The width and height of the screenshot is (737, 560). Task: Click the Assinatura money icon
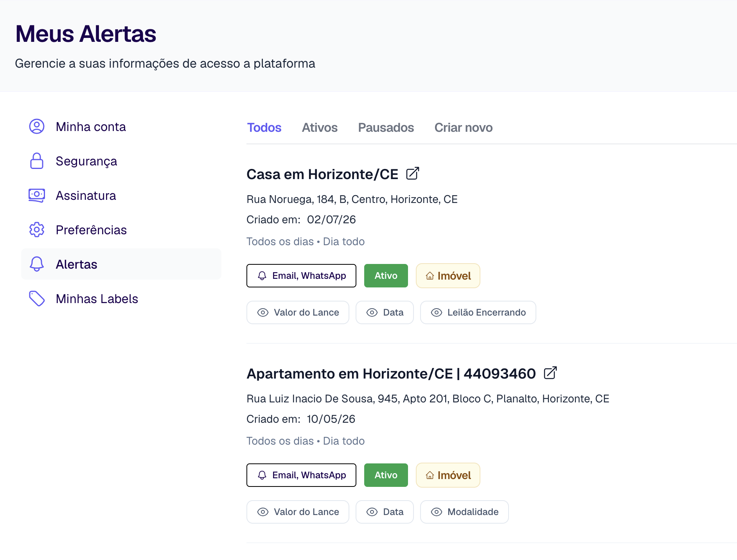tap(37, 195)
